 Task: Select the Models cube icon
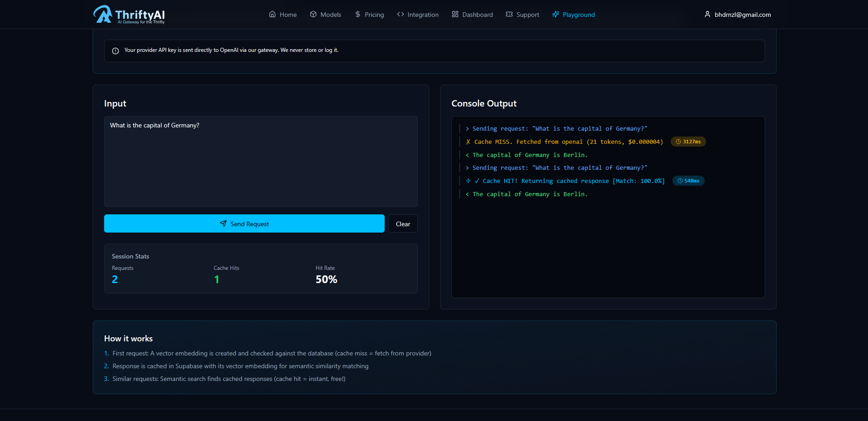(313, 14)
